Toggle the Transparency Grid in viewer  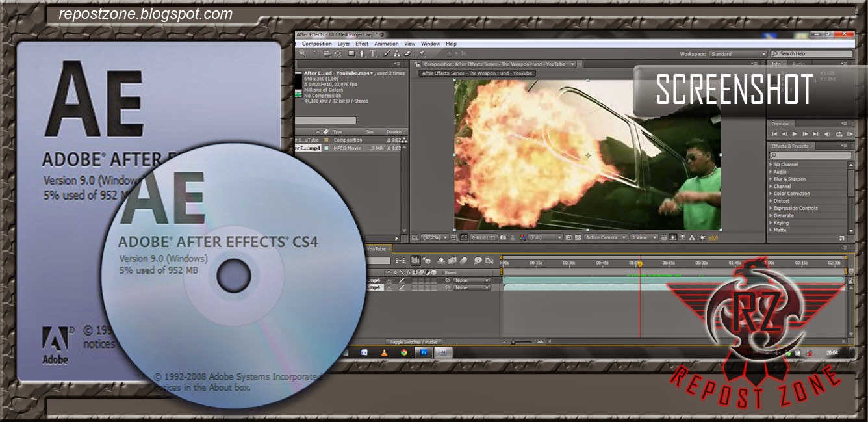578,237
